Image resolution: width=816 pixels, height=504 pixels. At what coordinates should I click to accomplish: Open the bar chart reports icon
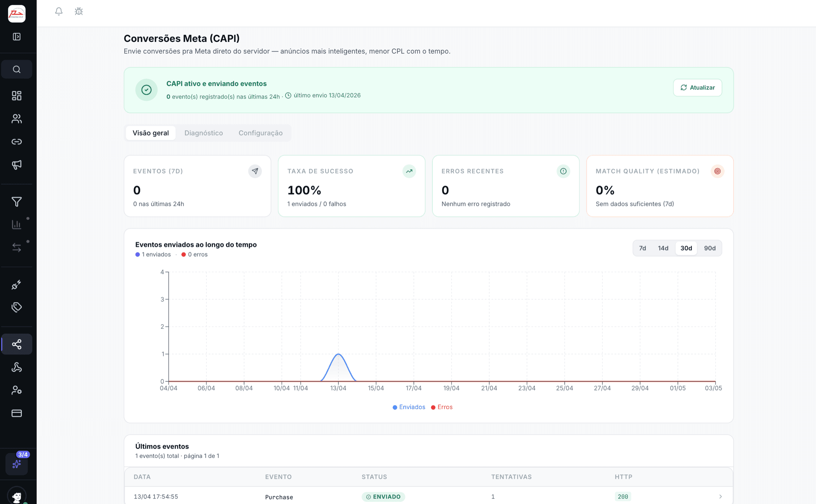tap(17, 225)
